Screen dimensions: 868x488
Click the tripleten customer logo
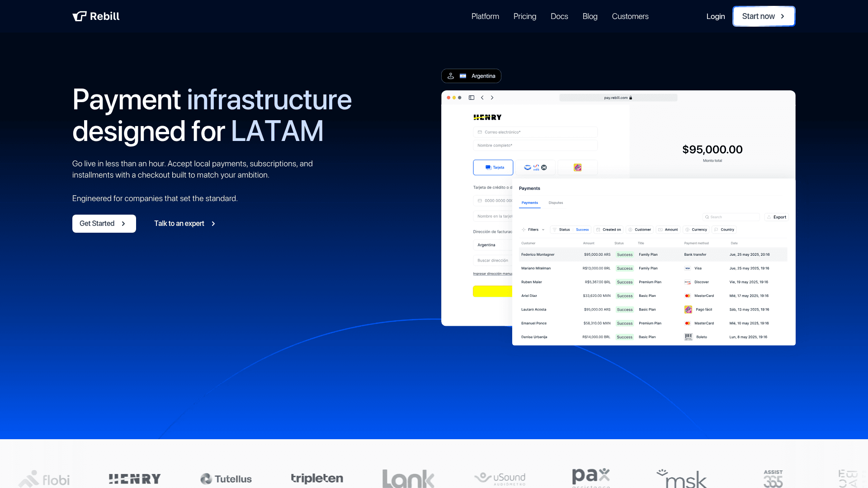pos(317,479)
